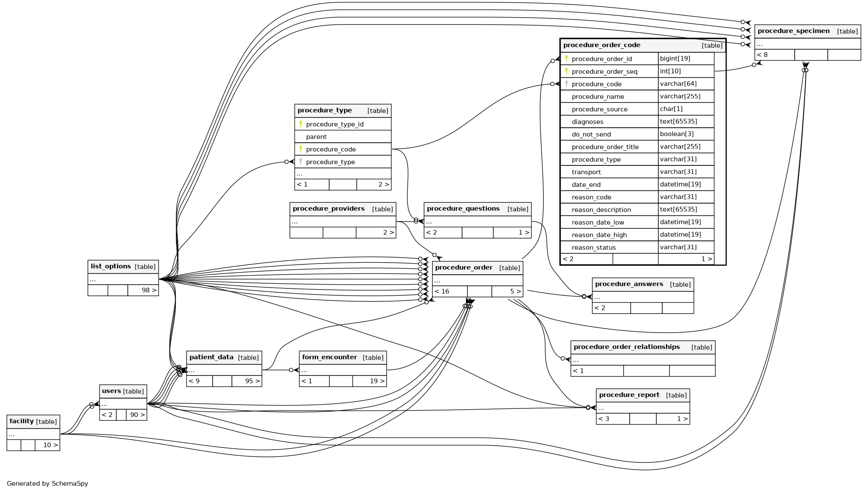The image size is (868, 492).
Task: Click the reason_status column row
Action: tap(594, 247)
